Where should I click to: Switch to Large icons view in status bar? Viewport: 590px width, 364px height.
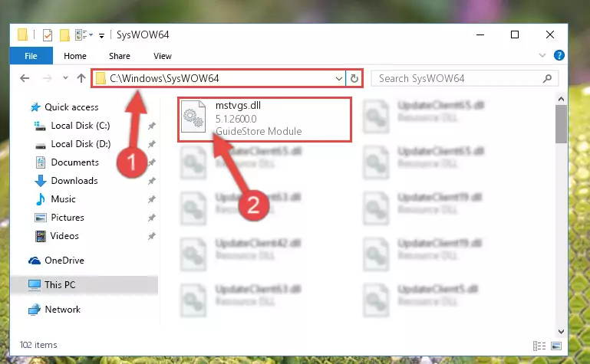(x=556, y=346)
